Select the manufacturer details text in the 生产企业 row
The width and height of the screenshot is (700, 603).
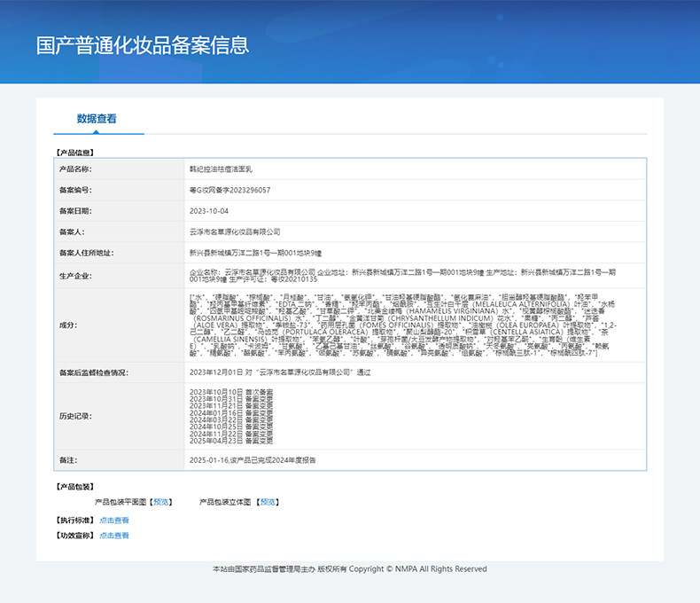[402, 276]
